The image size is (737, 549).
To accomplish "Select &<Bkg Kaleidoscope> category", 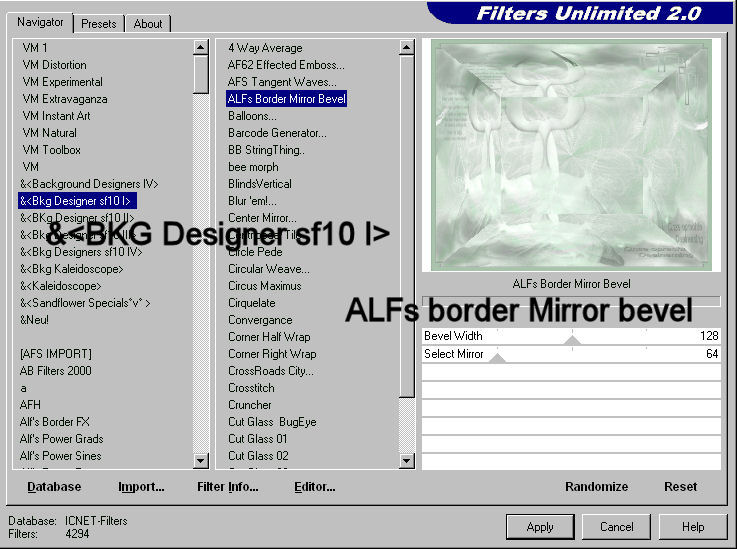I will click(71, 269).
